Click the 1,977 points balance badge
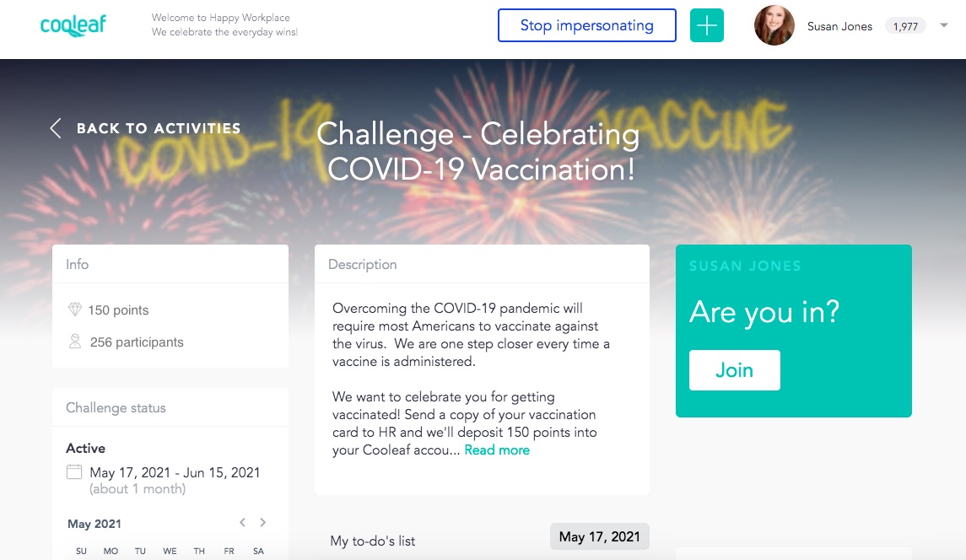966x560 pixels. (x=904, y=26)
